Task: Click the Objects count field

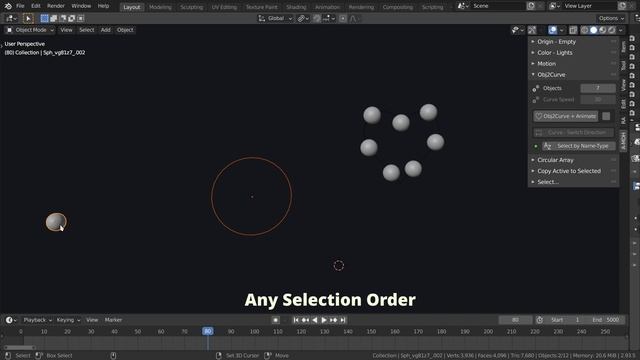Action: [598, 88]
